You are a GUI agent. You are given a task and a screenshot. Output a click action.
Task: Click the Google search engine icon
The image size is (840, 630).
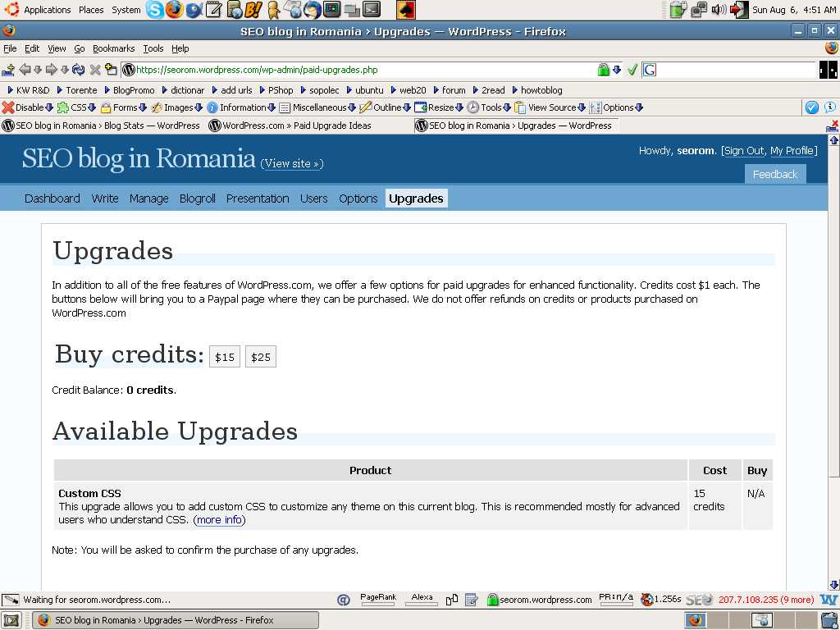pyautogui.click(x=650, y=70)
